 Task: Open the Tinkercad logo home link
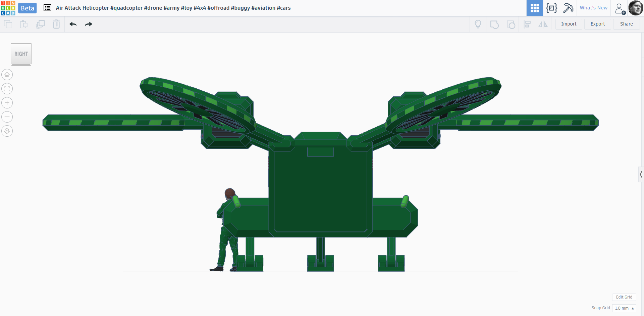8,8
